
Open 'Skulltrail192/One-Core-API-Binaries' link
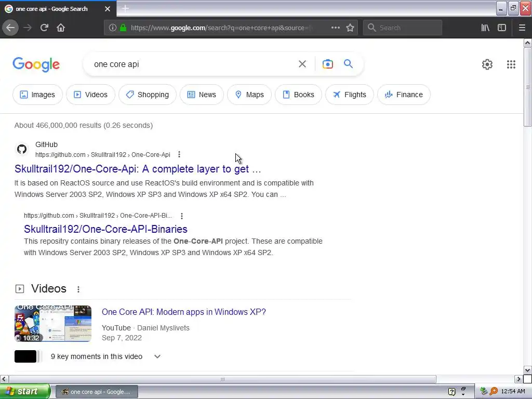(x=105, y=229)
